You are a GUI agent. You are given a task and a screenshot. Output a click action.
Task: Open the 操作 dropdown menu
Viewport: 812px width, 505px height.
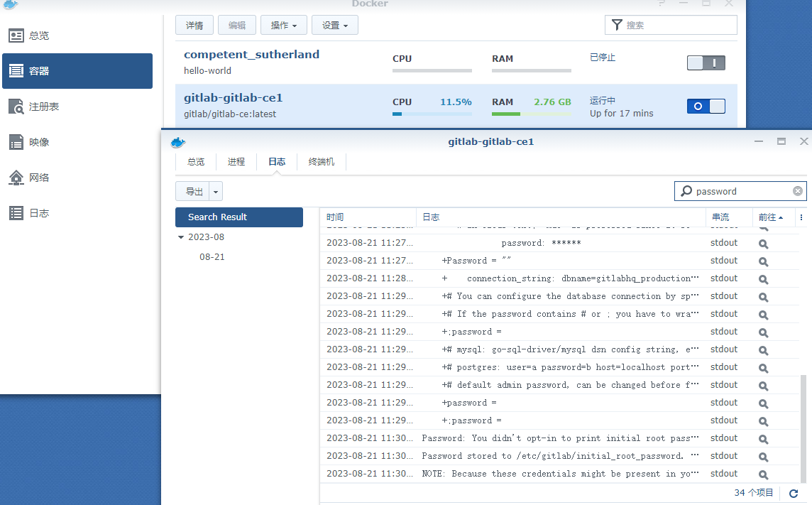coord(283,24)
